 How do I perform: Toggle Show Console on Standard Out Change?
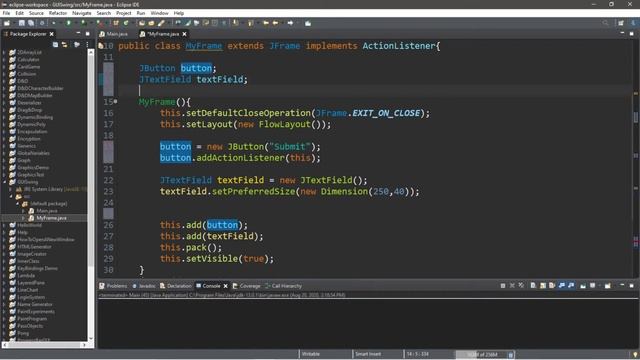click(562, 286)
